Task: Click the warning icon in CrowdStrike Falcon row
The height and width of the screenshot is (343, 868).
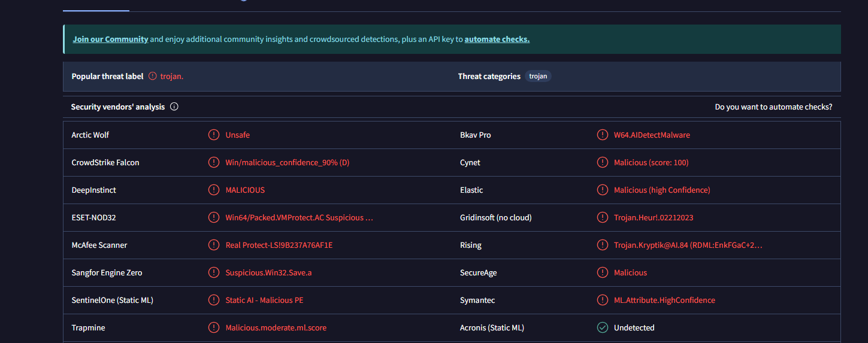Action: pos(213,162)
